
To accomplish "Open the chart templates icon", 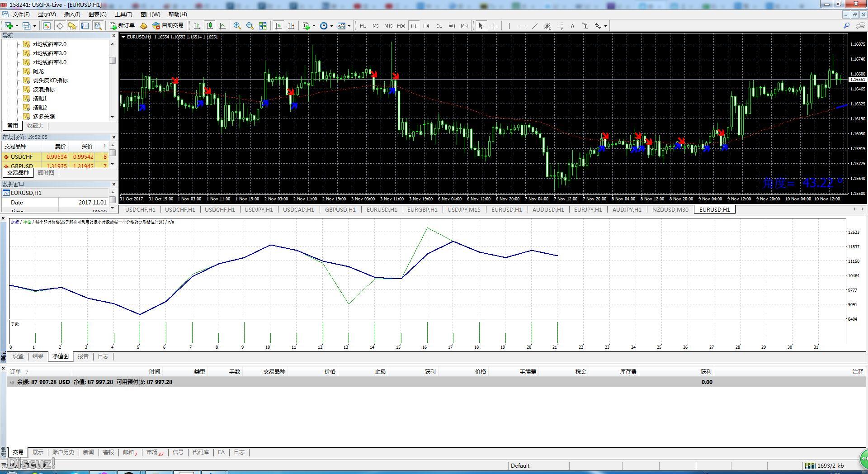I will click(341, 26).
